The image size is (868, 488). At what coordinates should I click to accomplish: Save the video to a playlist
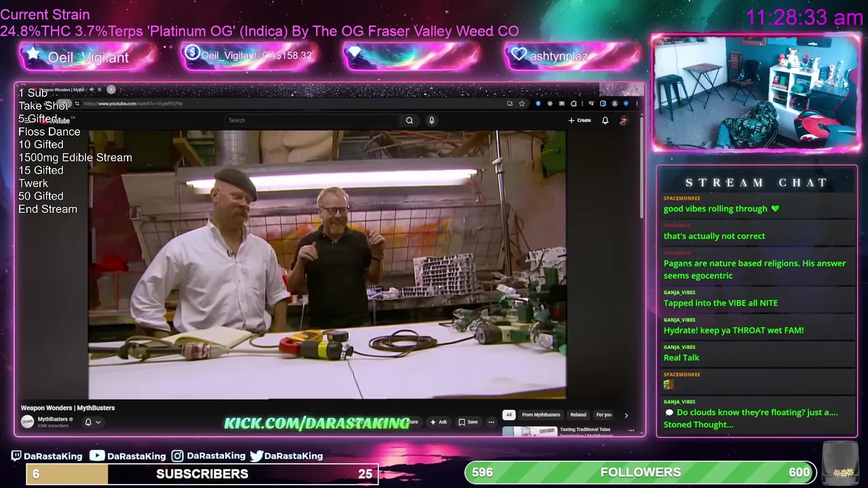pos(468,422)
